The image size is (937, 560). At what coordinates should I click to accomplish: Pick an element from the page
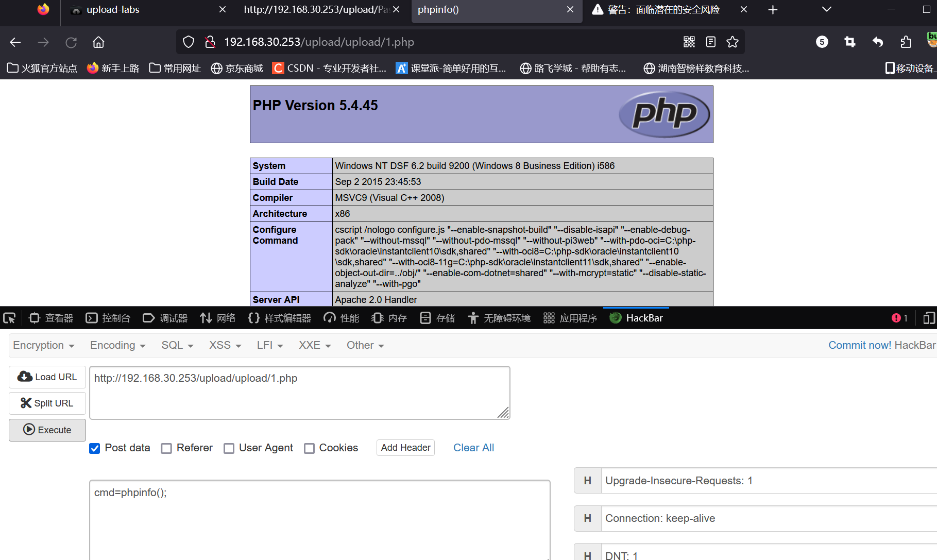[9, 318]
